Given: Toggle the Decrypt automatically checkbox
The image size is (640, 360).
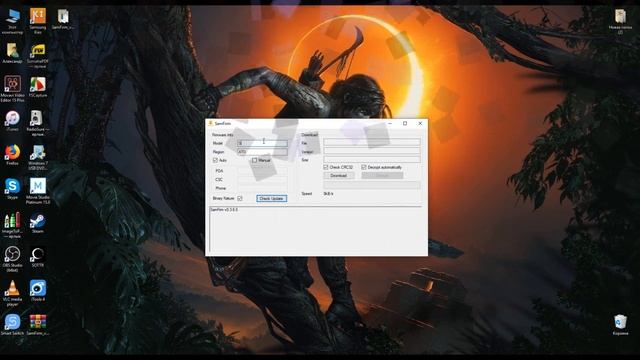Looking at the screenshot, I should point(364,167).
